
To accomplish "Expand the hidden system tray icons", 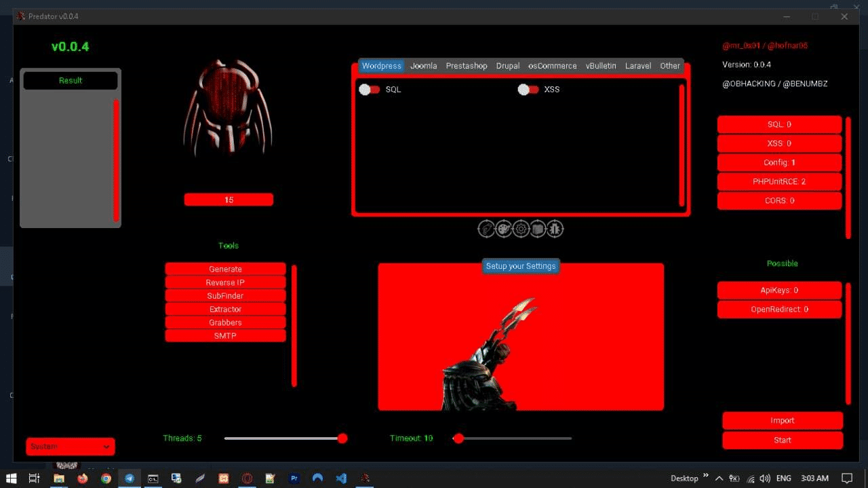I will pos(719,478).
